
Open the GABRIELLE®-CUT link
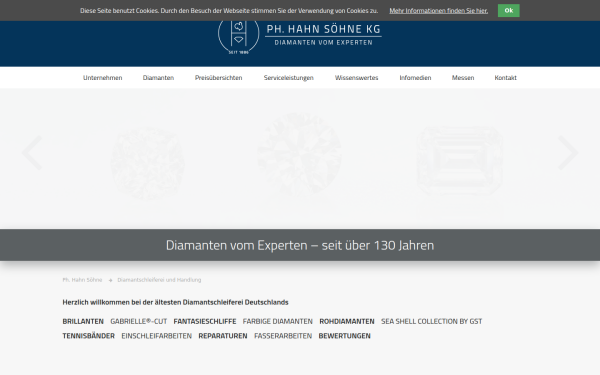[139, 321]
